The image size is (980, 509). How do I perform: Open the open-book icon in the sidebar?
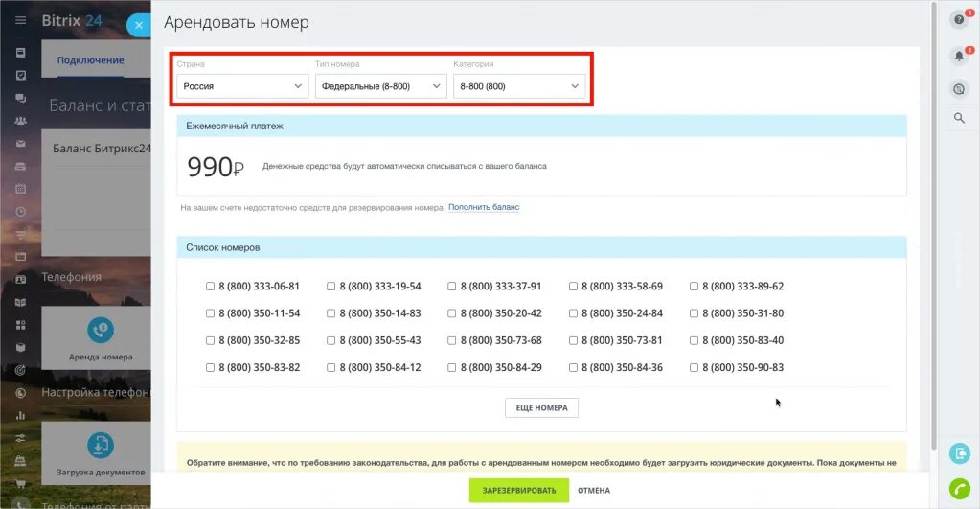coord(21,302)
